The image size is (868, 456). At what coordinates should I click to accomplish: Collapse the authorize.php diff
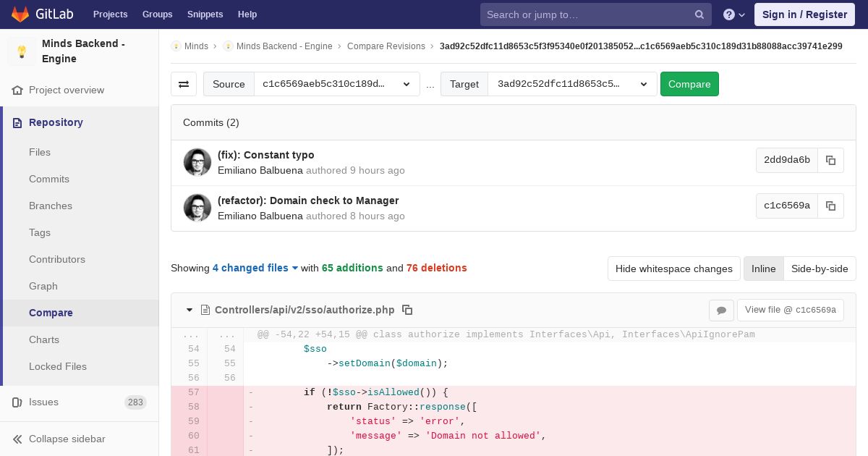[190, 310]
